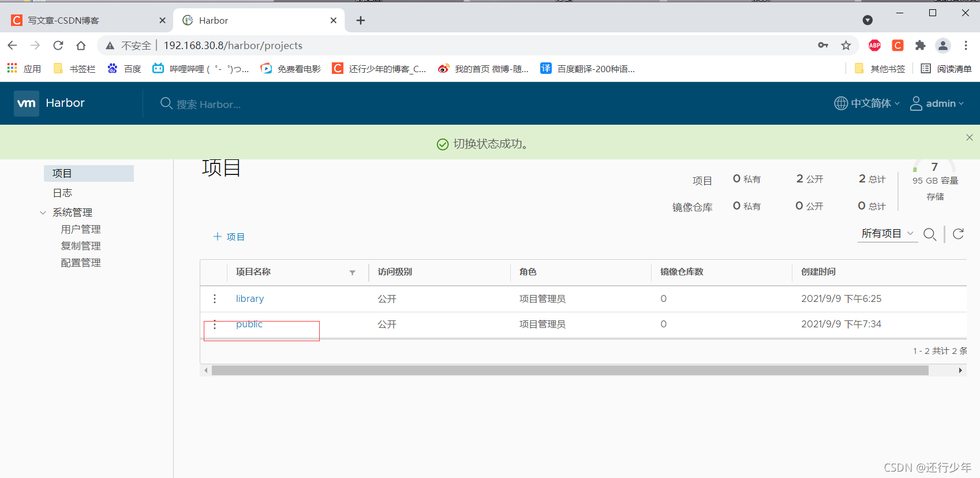This screenshot has height=478, width=980.
Task: Open the 免费看电影 bookmark
Action: coord(290,69)
